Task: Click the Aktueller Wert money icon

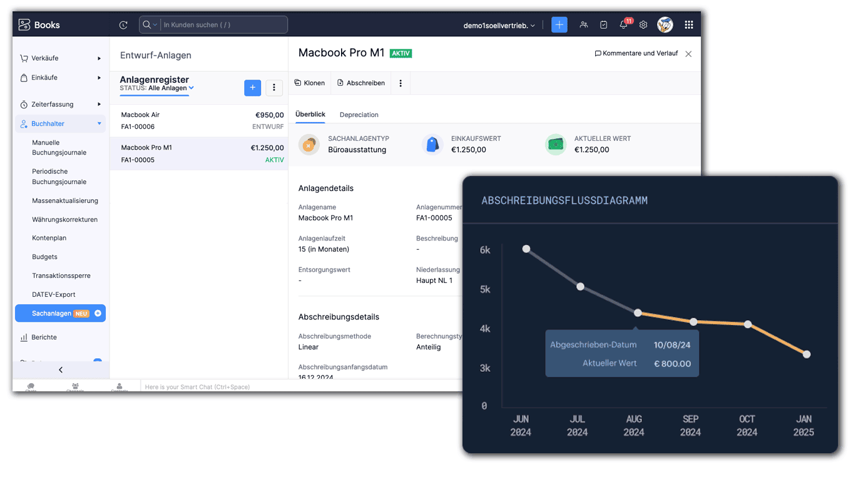Action: point(556,145)
